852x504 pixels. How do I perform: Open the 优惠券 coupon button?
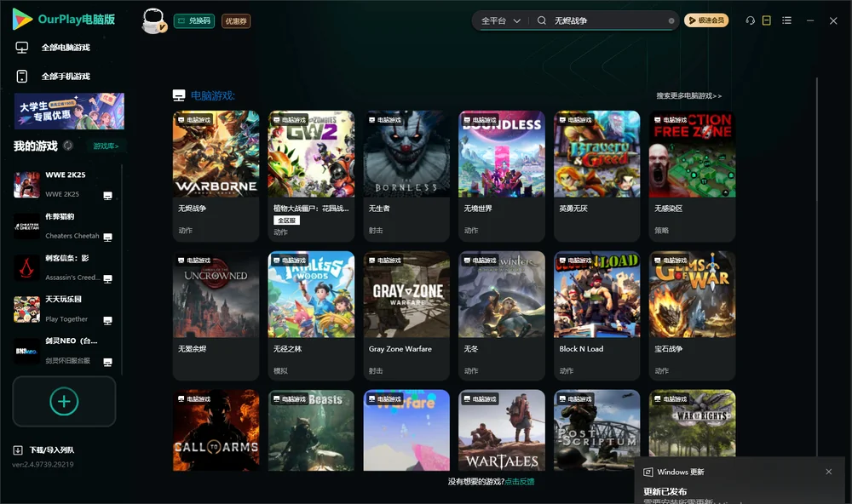coord(236,20)
